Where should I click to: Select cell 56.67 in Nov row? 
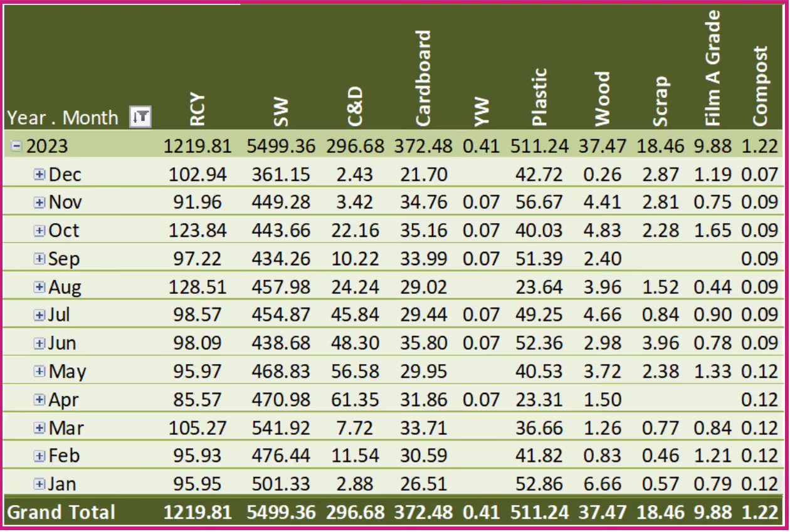[539, 202]
